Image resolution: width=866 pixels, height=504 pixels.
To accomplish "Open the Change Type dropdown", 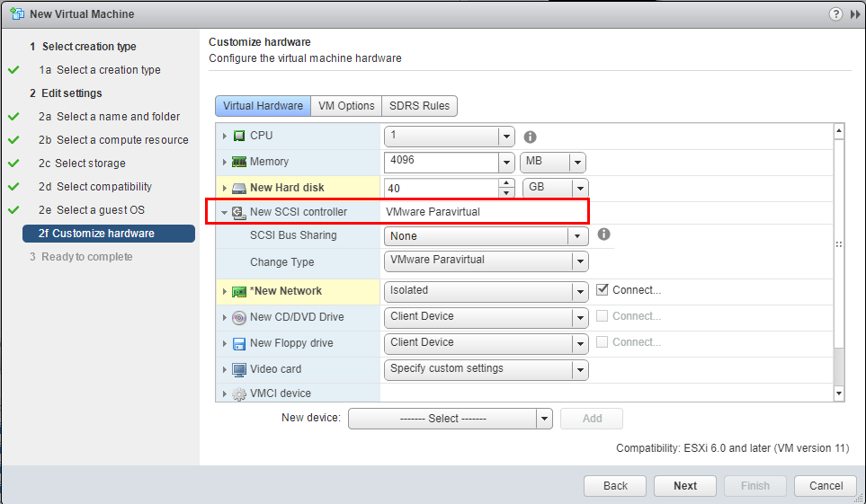I will point(580,261).
